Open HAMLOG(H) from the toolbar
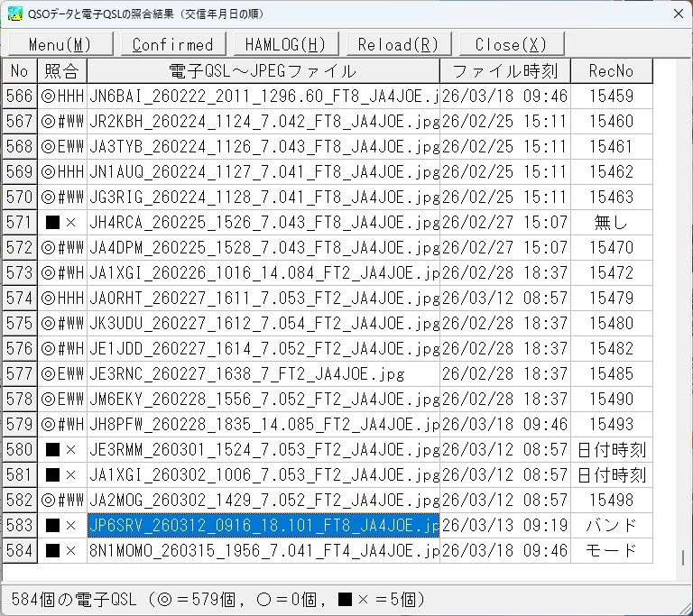The image size is (693, 616). coord(286,44)
